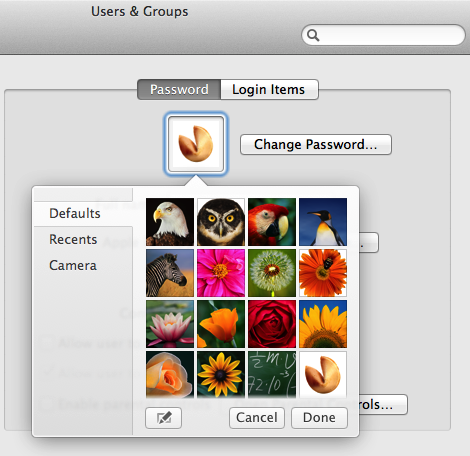Select the bald eagle picture
The image size is (470, 456).
click(x=170, y=222)
